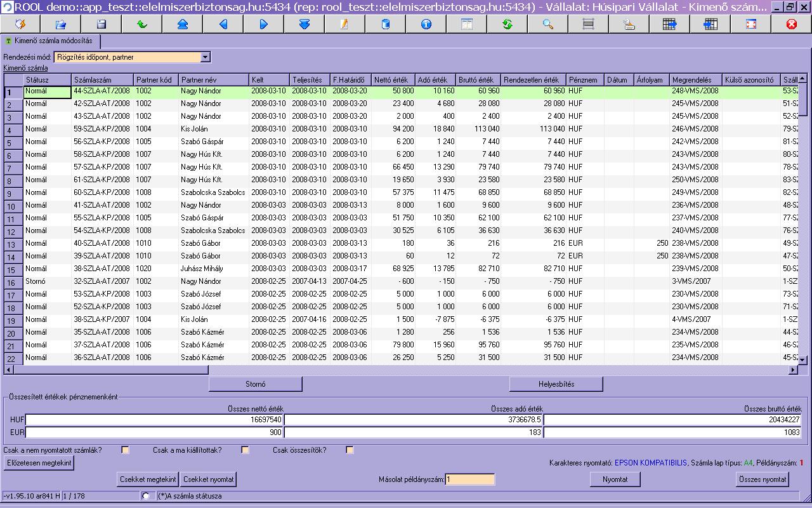Click the 'Kimenő számla módosítás' tab

coord(49,41)
